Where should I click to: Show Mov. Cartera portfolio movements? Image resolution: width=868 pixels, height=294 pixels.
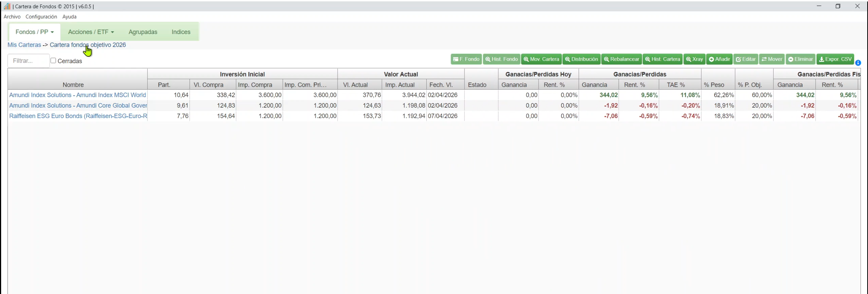click(x=541, y=59)
